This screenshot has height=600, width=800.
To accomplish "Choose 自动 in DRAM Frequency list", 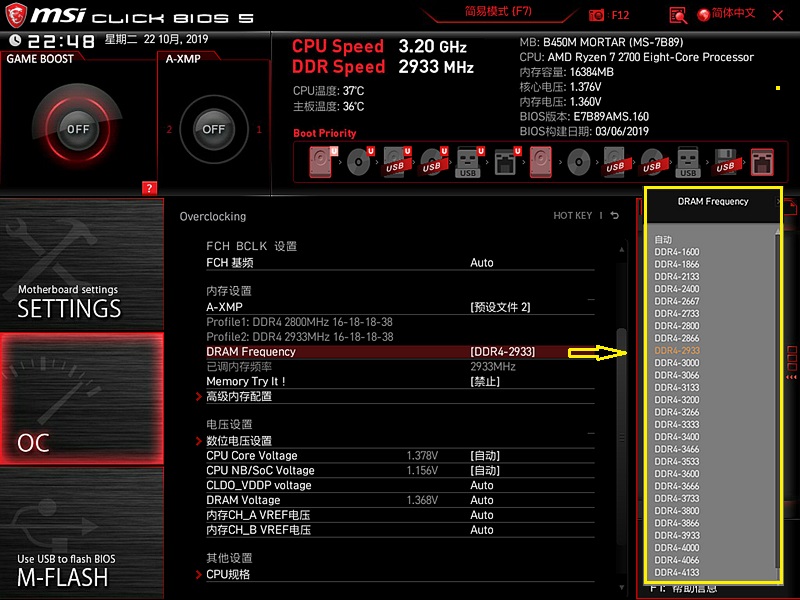I will point(663,239).
